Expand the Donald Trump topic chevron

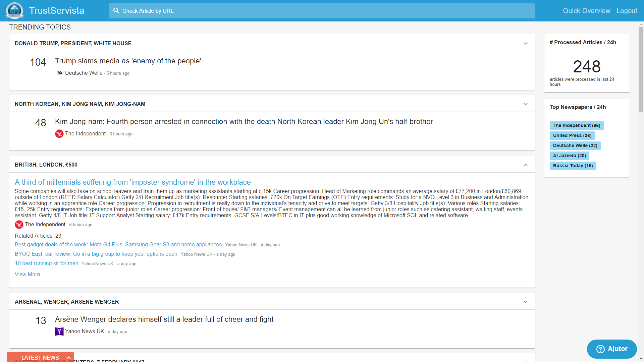click(525, 44)
